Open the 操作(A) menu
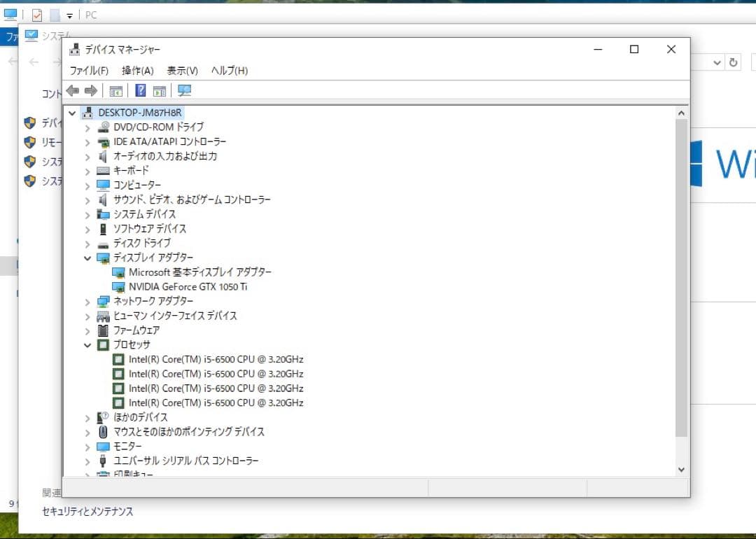756x539 pixels. (137, 71)
